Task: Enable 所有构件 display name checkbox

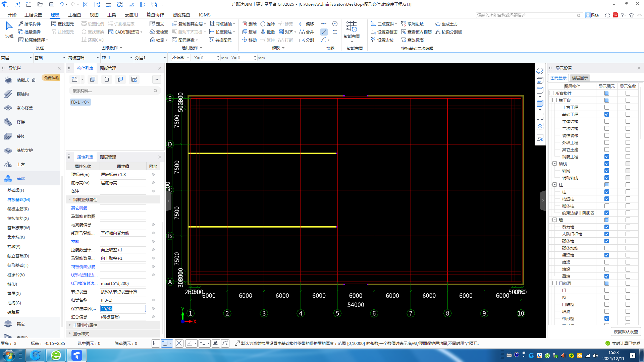Action: (628, 93)
